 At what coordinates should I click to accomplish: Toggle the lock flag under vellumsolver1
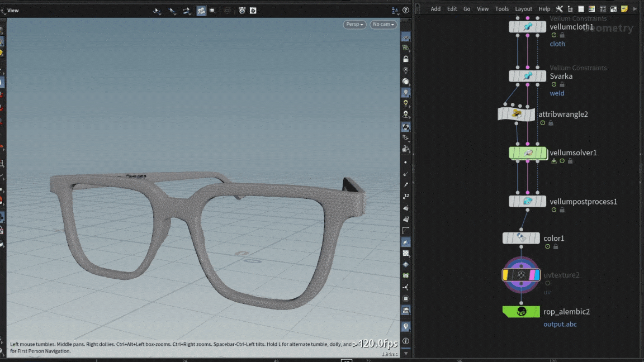click(x=570, y=161)
